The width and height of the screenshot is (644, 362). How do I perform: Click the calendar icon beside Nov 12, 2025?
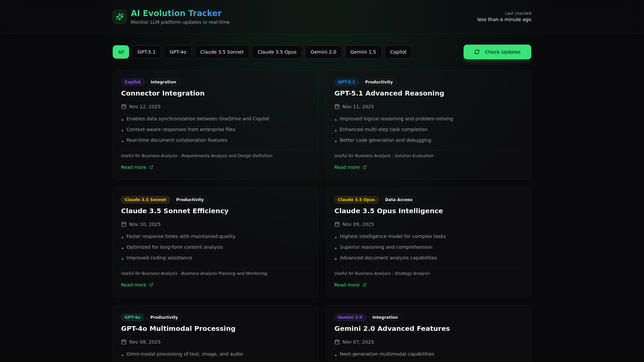[x=124, y=107]
